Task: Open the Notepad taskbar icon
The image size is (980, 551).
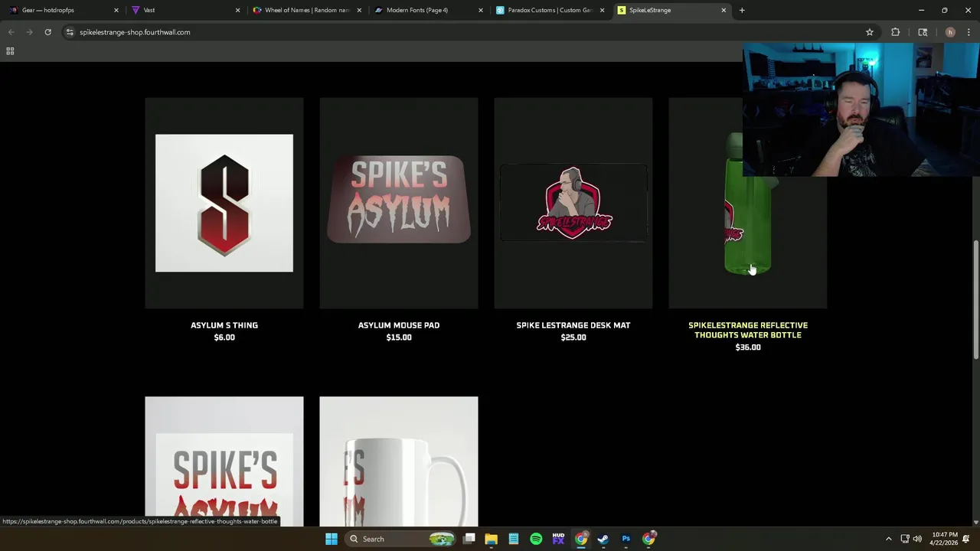Action: pyautogui.click(x=514, y=539)
